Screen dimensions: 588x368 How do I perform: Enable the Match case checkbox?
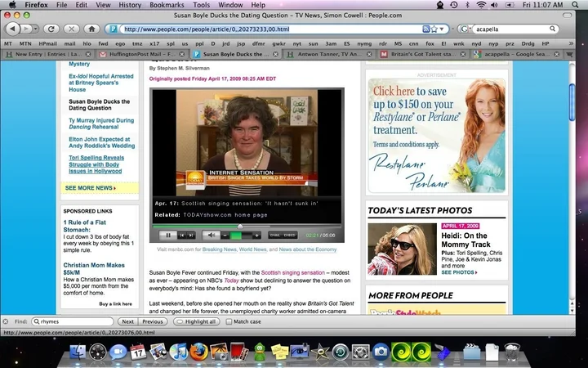pos(229,321)
